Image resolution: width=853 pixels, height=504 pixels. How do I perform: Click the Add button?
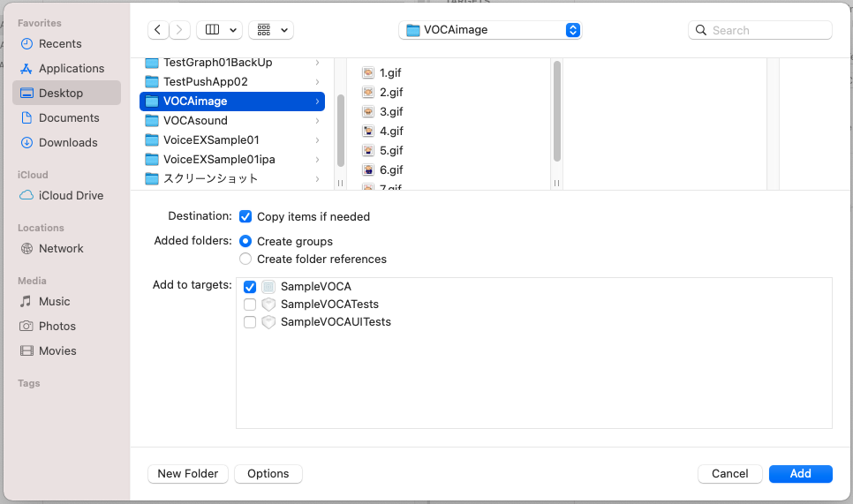800,474
